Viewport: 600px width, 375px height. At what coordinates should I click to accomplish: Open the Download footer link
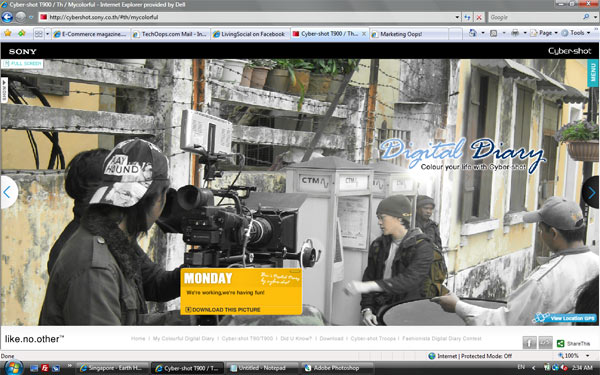[331, 339]
